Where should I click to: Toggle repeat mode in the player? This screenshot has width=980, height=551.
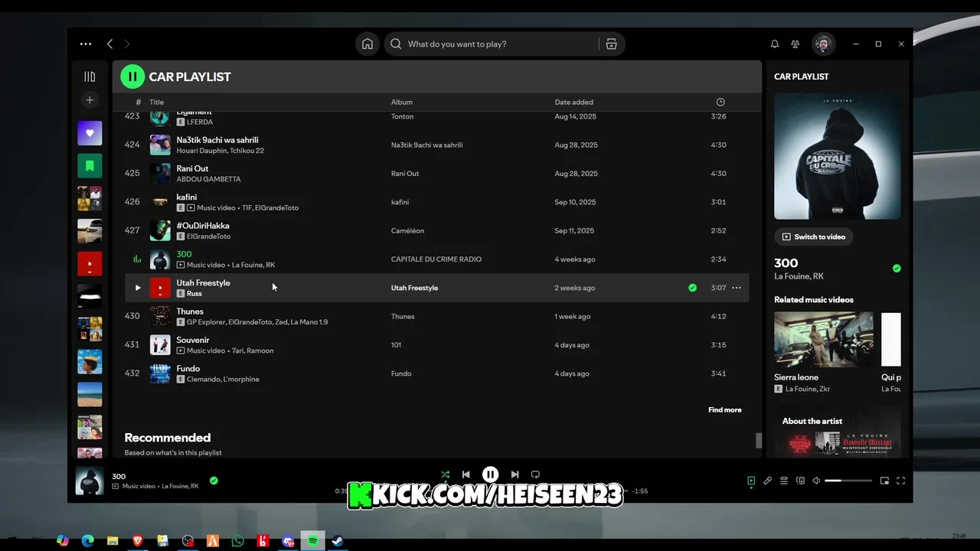pyautogui.click(x=536, y=474)
